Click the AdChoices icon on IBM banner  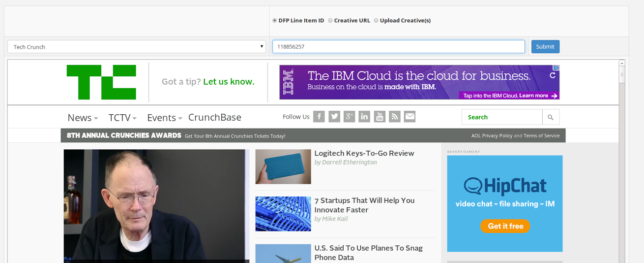click(556, 68)
